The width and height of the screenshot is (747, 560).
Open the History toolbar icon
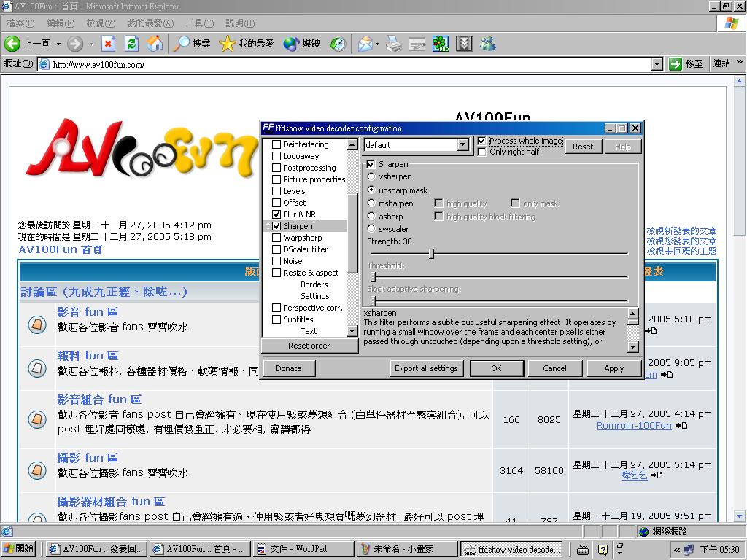coord(337,44)
